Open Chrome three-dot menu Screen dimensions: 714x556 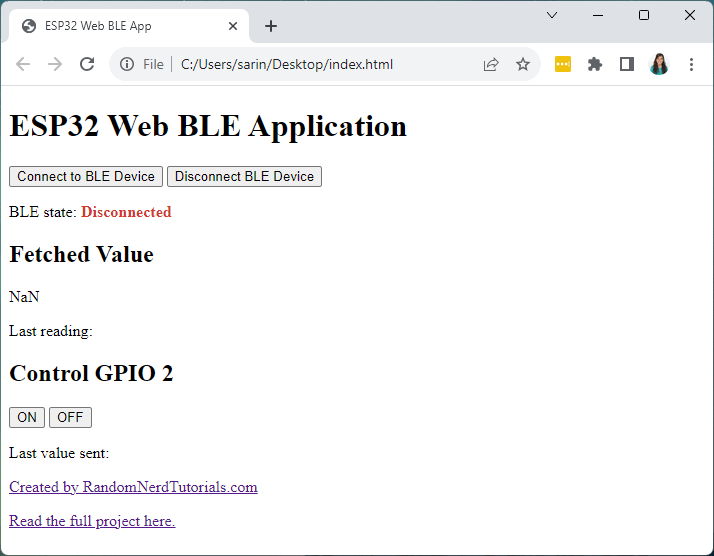click(x=691, y=64)
